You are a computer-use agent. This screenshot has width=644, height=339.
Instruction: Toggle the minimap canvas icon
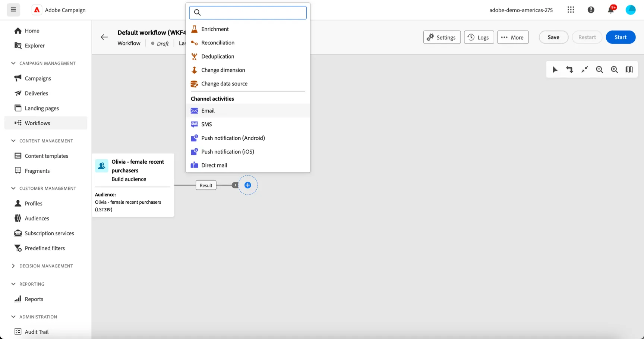629,69
